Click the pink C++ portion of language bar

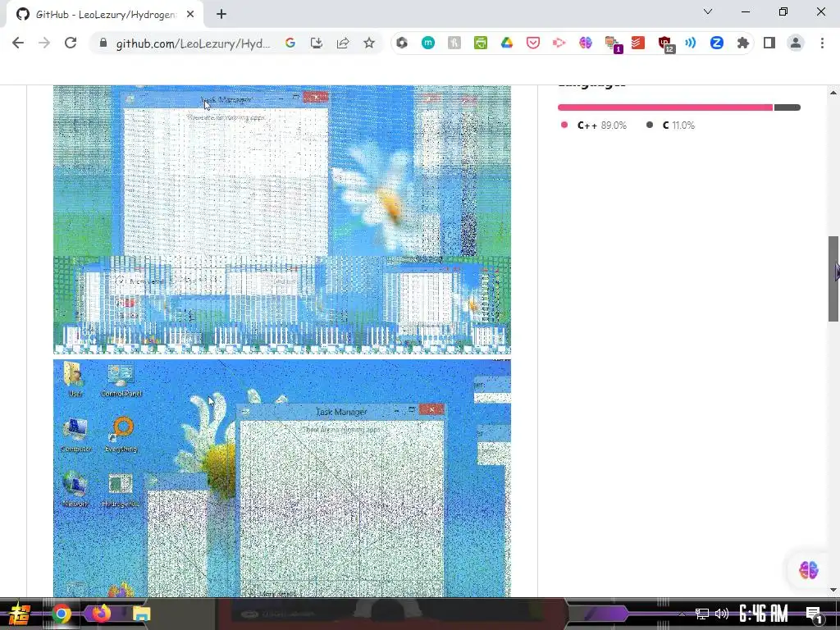click(665, 107)
